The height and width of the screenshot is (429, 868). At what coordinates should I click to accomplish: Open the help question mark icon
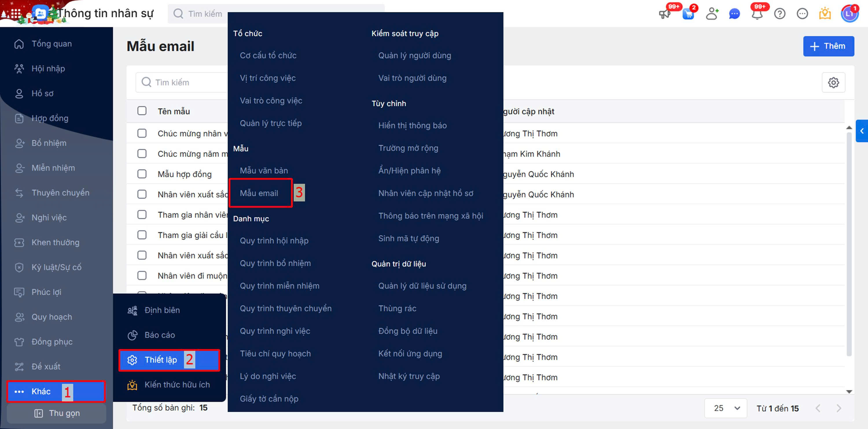[780, 14]
